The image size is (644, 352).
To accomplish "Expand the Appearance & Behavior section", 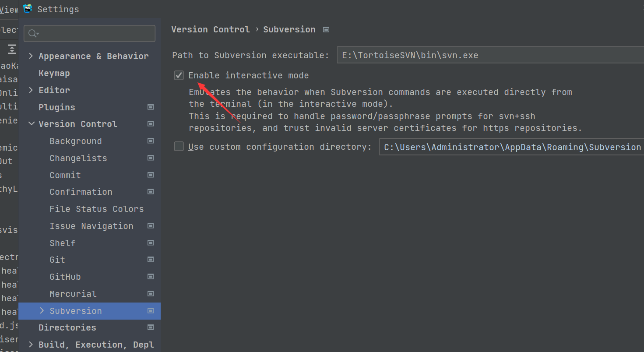I will (x=31, y=56).
